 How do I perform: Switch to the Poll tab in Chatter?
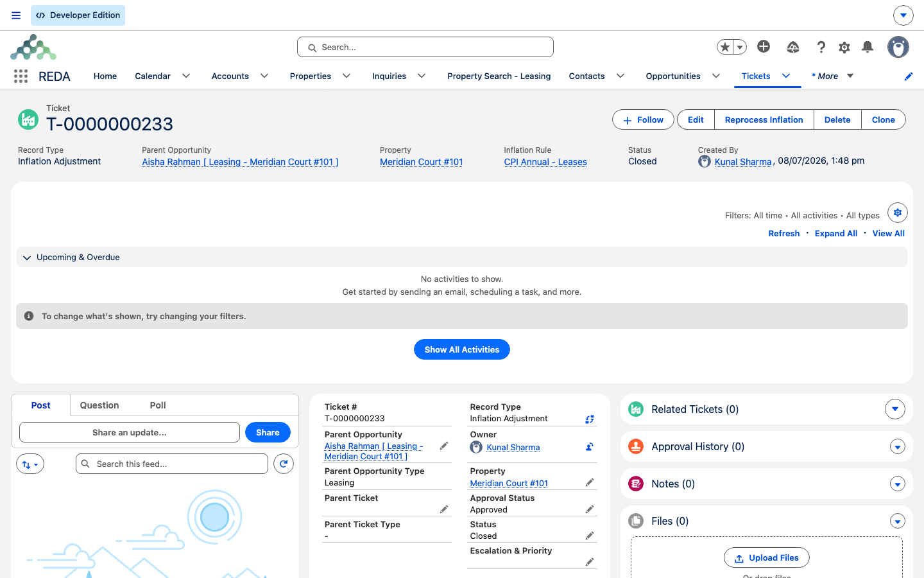pos(158,405)
